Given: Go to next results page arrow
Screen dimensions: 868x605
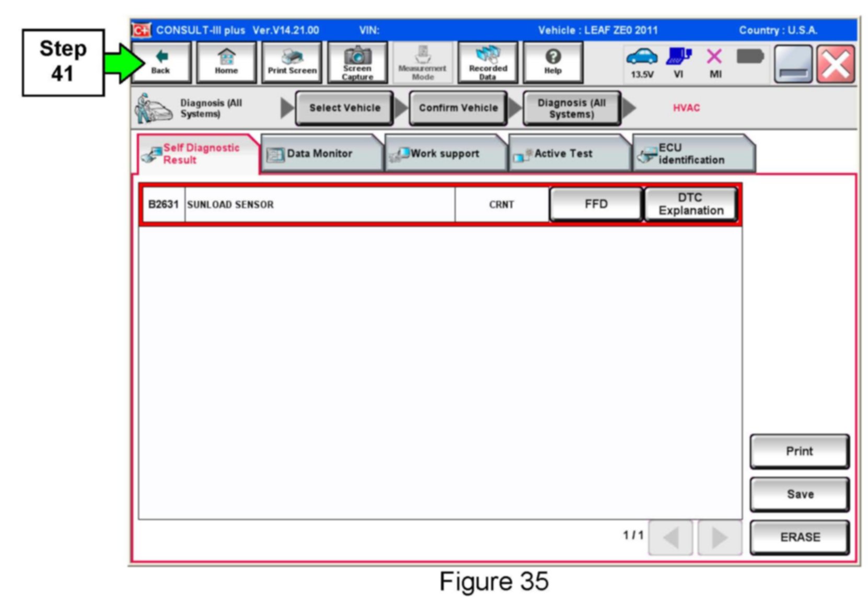Looking at the screenshot, I should pyautogui.click(x=720, y=537).
